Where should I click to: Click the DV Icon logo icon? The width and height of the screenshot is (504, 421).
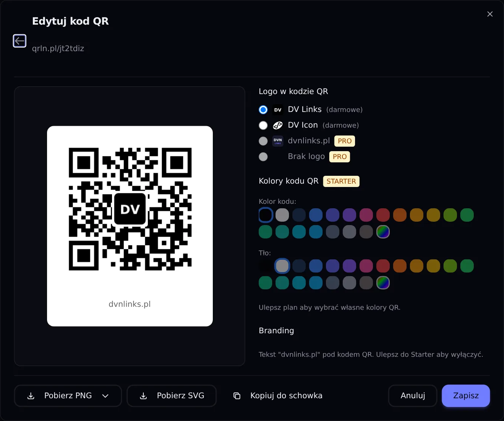tap(278, 125)
